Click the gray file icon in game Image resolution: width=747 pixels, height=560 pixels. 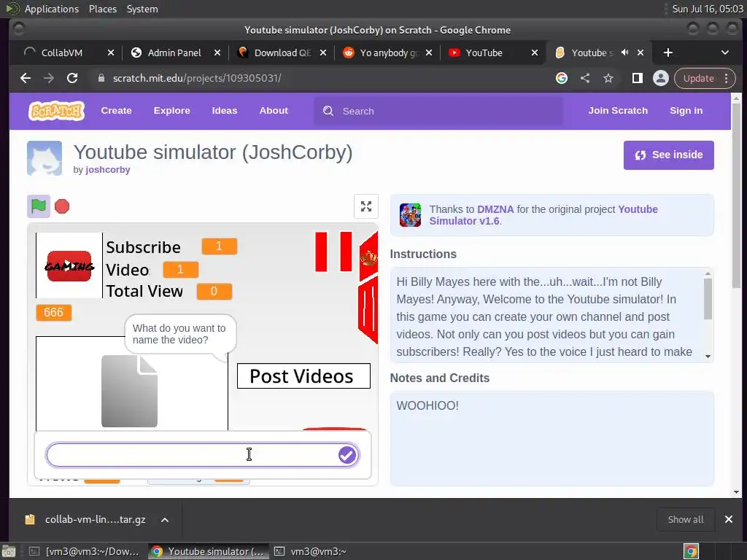129,391
